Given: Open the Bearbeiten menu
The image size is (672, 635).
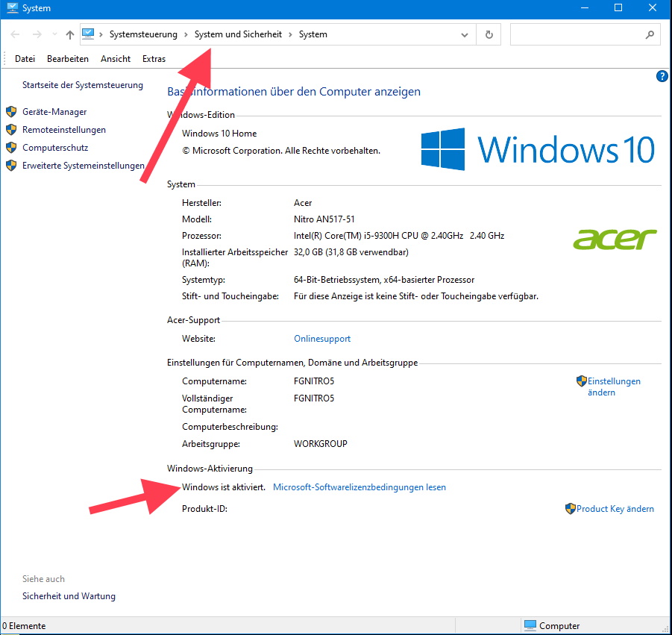Looking at the screenshot, I should (x=68, y=59).
